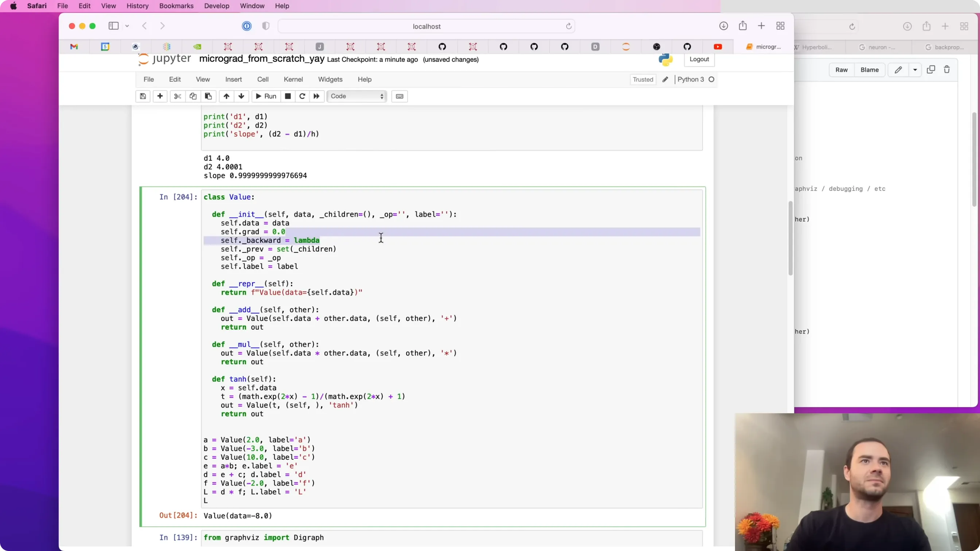Open the Apple menu
Viewport: 980px width, 551px height.
point(14,6)
